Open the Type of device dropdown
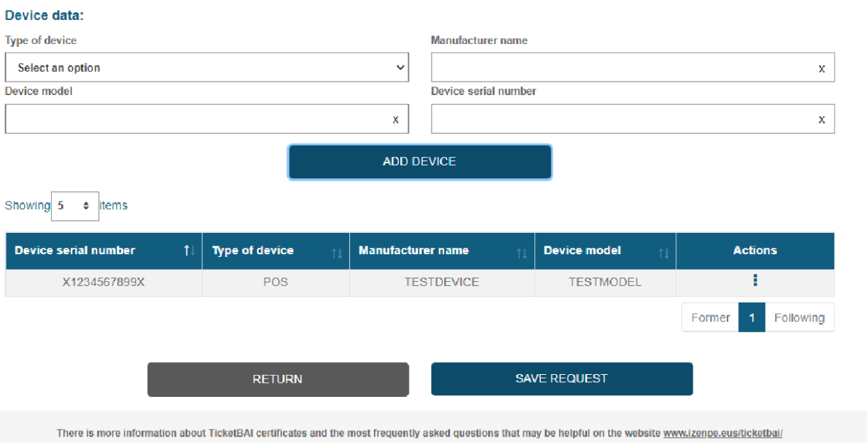The height and width of the screenshot is (443, 868). click(207, 67)
